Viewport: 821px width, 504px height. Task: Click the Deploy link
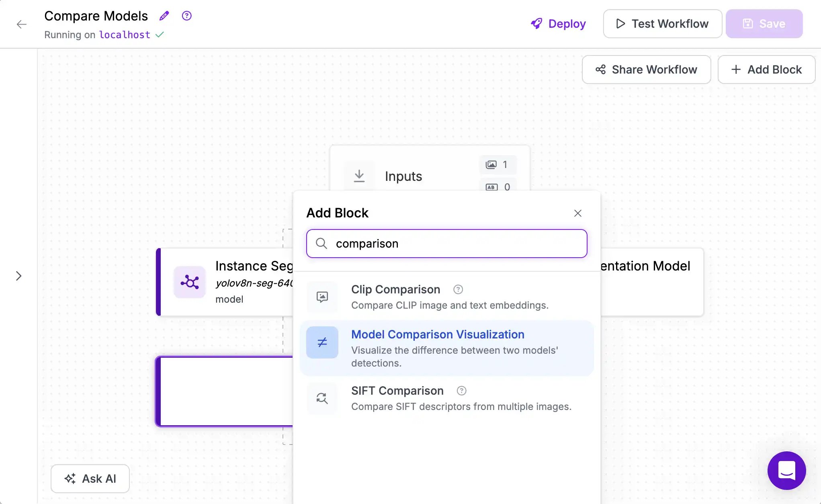coord(558,24)
